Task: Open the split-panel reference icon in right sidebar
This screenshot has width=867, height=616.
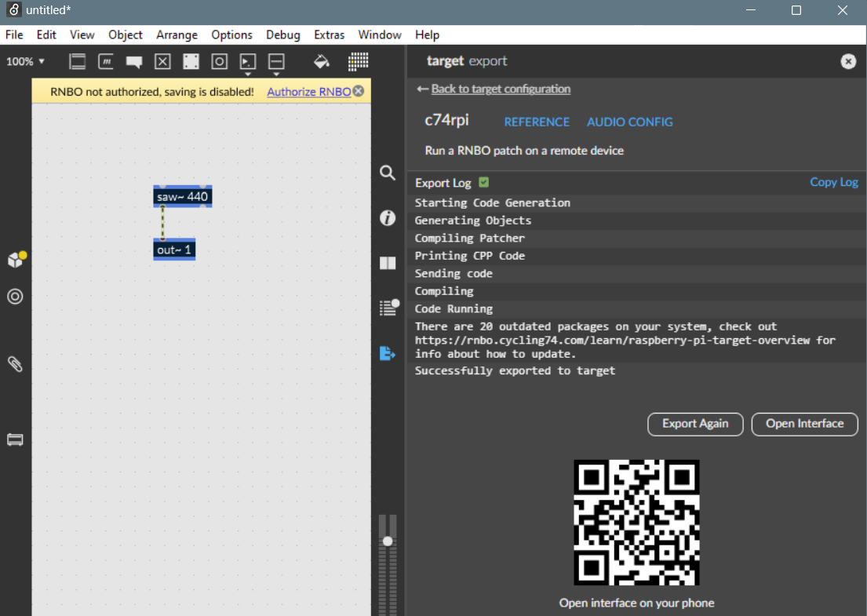Action: tap(388, 263)
